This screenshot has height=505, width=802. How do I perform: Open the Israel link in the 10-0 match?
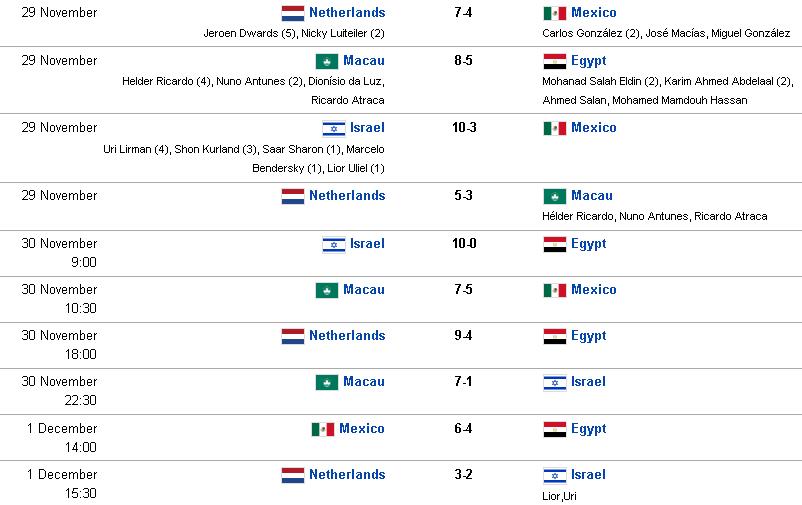click(367, 244)
